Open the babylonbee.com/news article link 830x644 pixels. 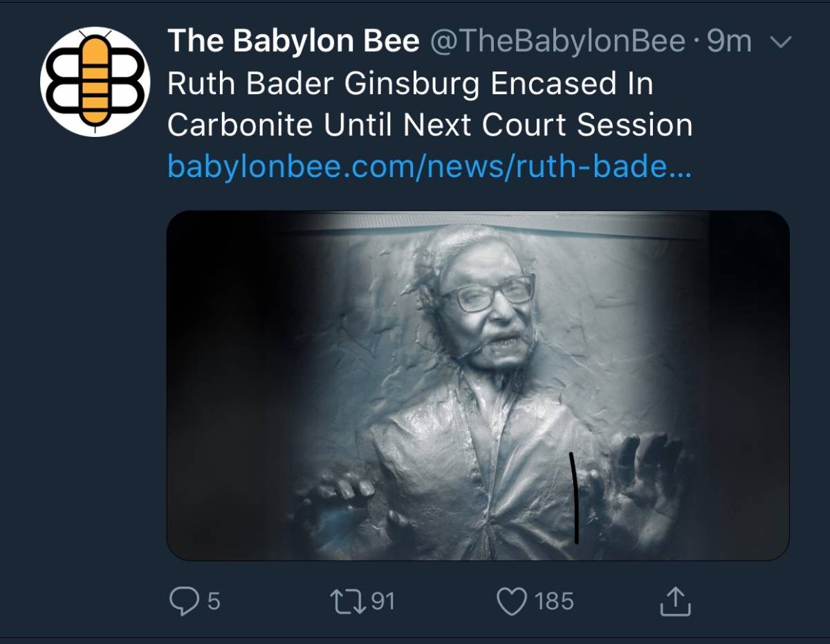[x=429, y=167]
